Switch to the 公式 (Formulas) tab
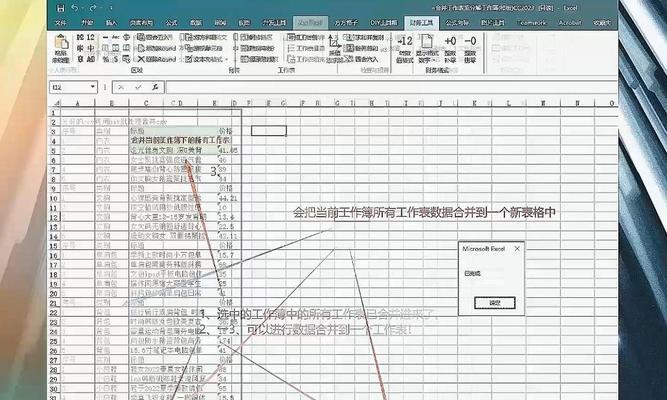The image size is (667, 400). pos(171,23)
